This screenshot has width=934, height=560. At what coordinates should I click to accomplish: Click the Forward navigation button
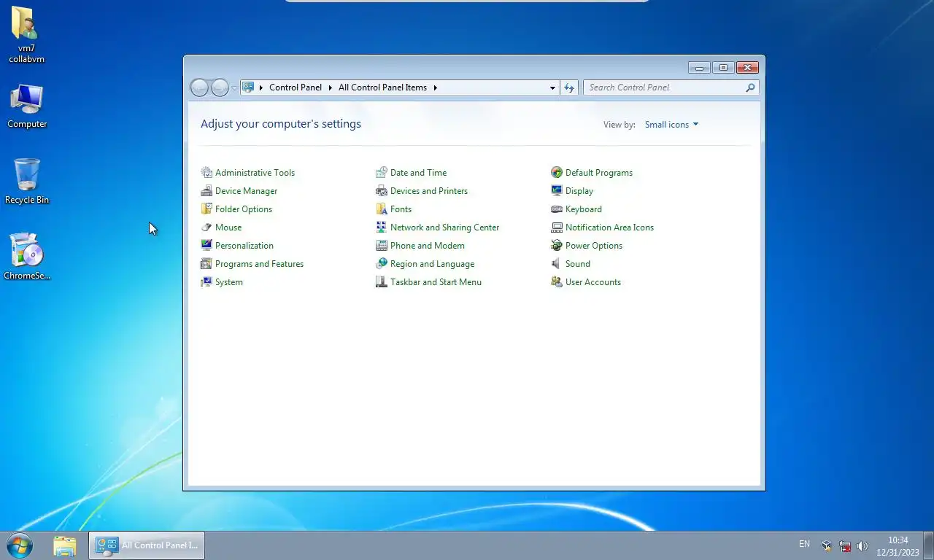220,87
